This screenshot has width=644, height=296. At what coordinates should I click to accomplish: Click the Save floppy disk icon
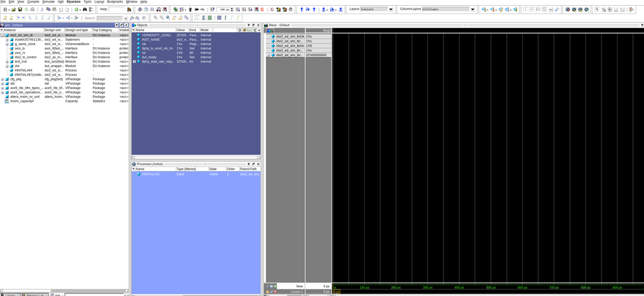pyautogui.click(x=20, y=9)
